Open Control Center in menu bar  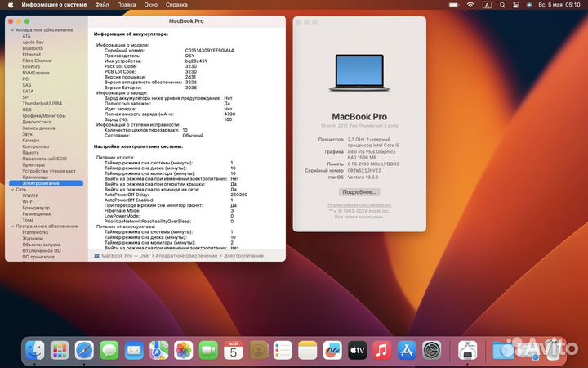point(516,5)
